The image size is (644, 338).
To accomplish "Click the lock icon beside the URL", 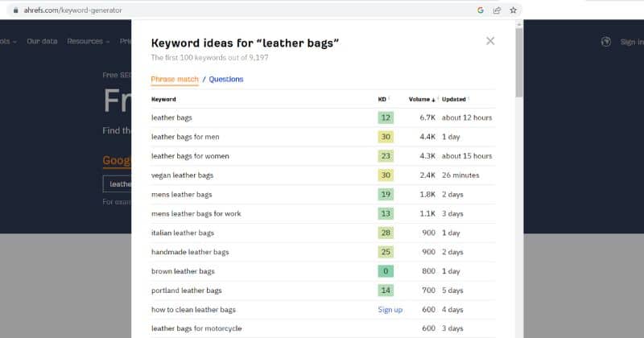I will click(15, 10).
